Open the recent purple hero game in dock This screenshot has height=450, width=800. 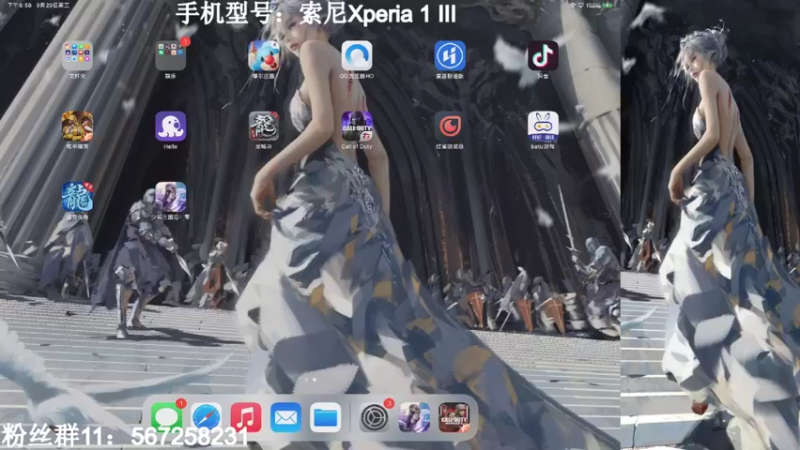pyautogui.click(x=414, y=417)
